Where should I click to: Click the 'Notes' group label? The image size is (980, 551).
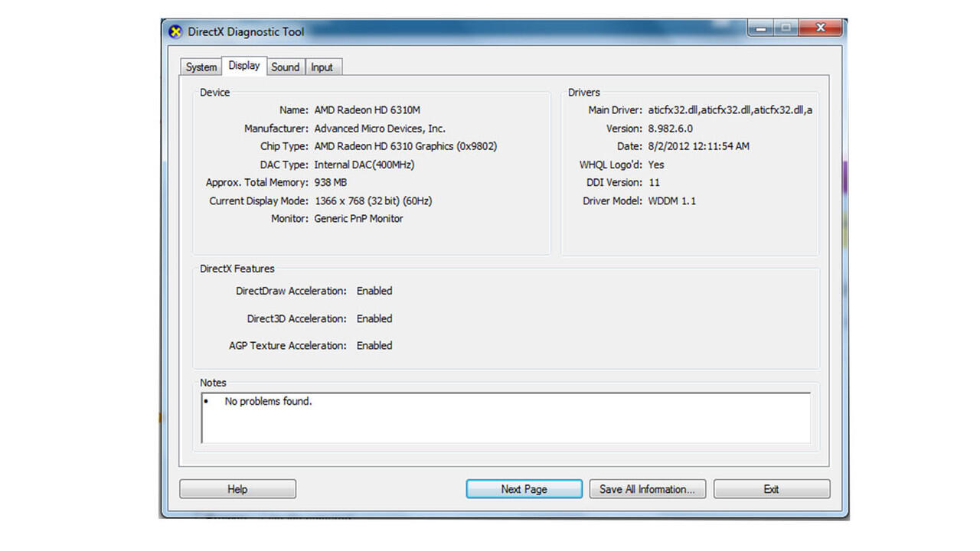[214, 383]
